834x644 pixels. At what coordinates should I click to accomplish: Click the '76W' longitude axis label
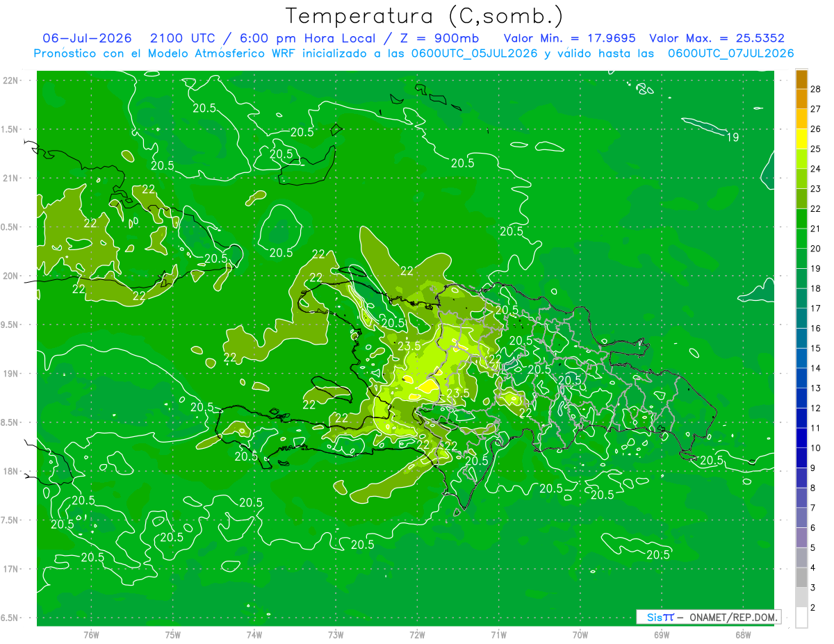click(x=91, y=635)
